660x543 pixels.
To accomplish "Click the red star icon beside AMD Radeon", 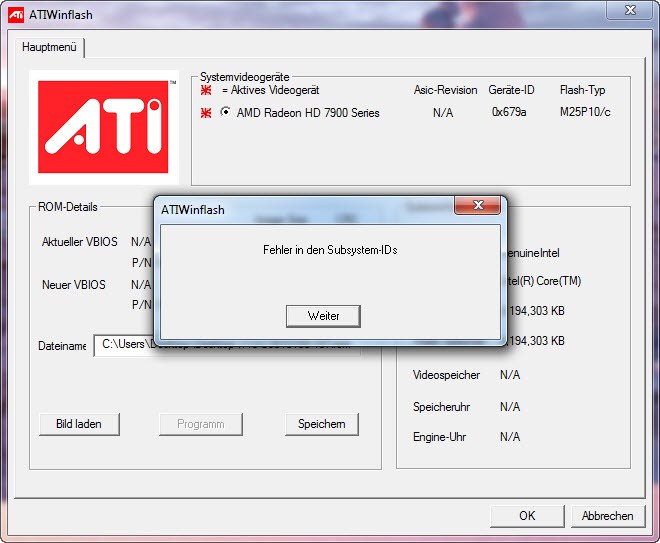I will [206, 113].
